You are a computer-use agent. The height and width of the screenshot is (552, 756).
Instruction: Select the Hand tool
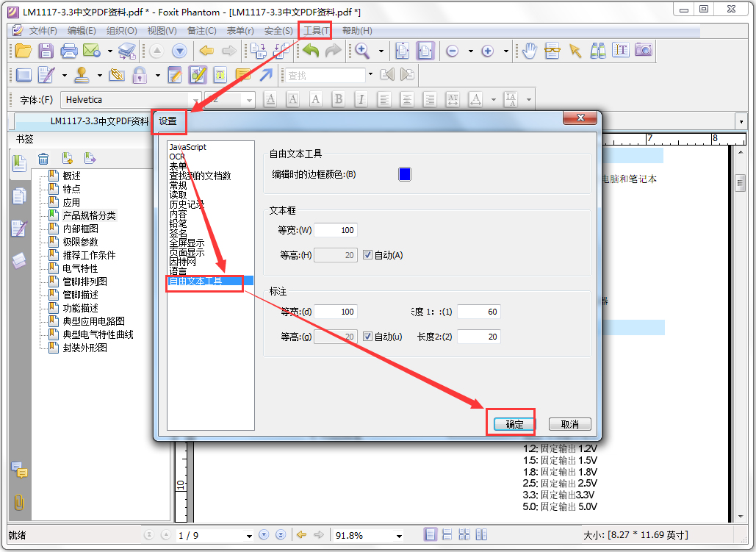click(x=530, y=51)
